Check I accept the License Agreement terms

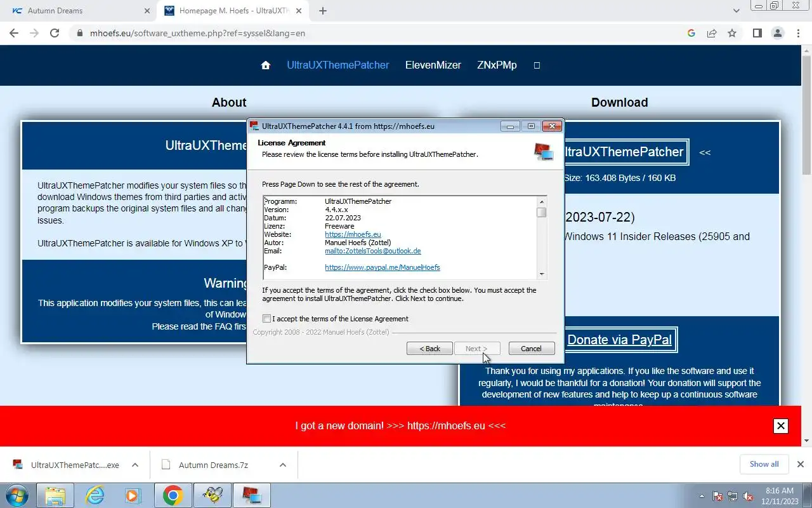pyautogui.click(x=267, y=319)
